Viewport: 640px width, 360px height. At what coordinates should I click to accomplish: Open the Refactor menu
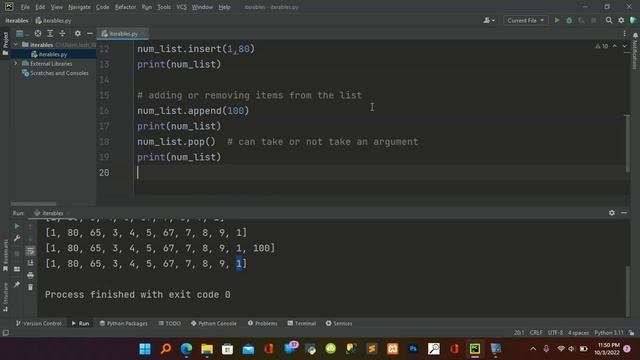click(x=125, y=7)
